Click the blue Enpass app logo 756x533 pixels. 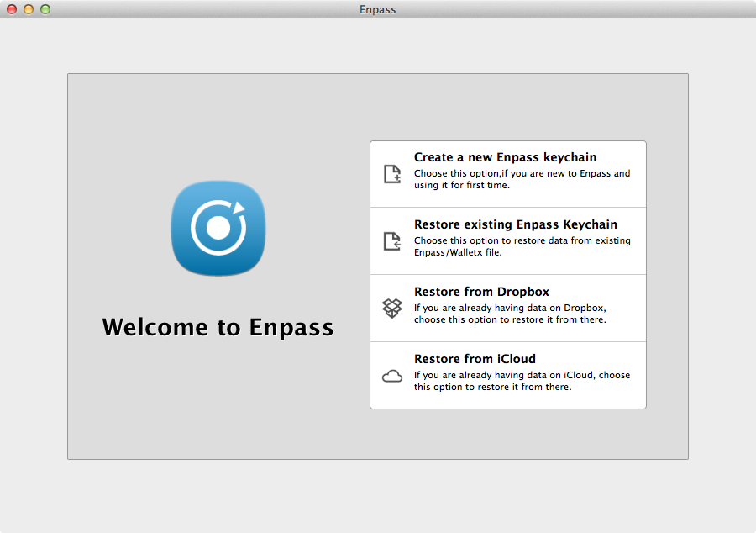click(x=218, y=228)
